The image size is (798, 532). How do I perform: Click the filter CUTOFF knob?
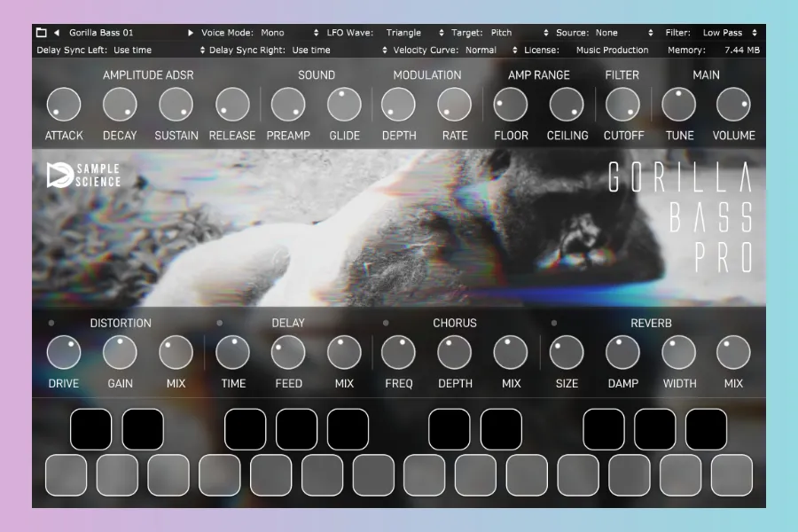[623, 105]
